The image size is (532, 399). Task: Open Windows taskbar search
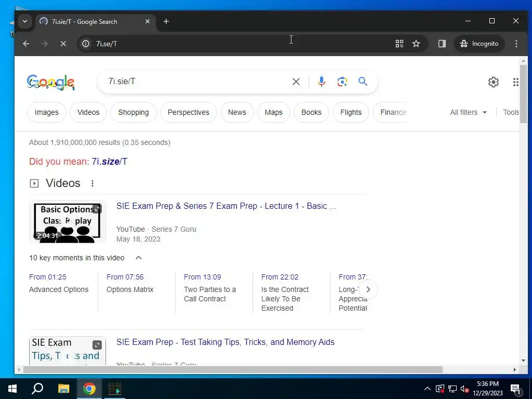pyautogui.click(x=37, y=389)
